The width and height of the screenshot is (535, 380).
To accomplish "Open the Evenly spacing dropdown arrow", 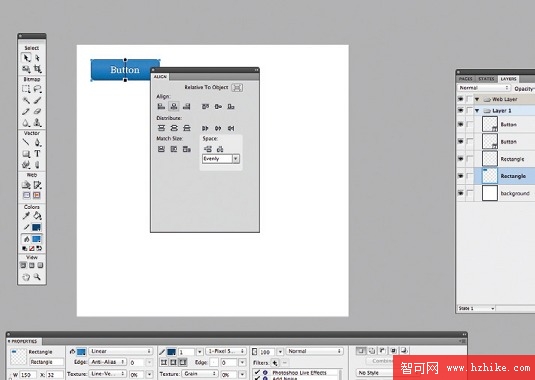I will coord(236,159).
